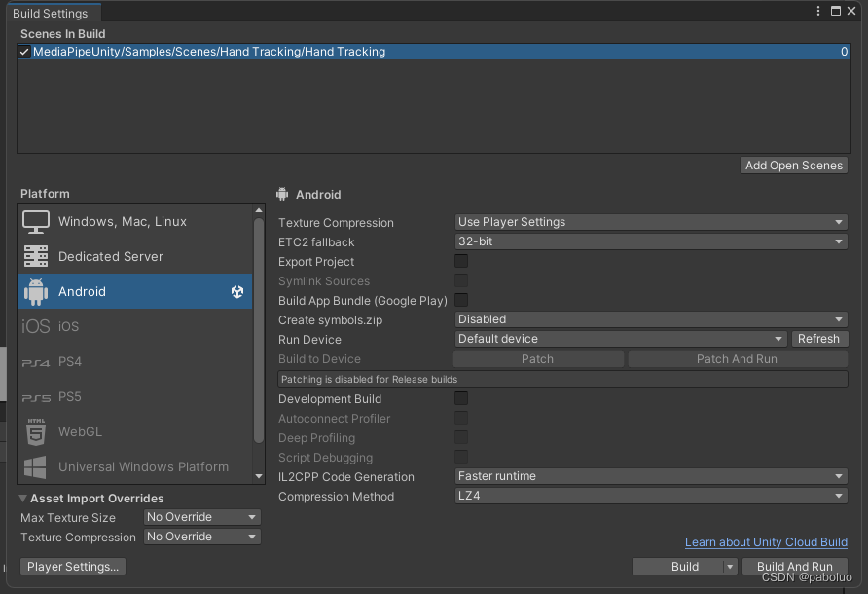Open the Create symbols.zip dropdown
868x594 pixels.
(651, 319)
